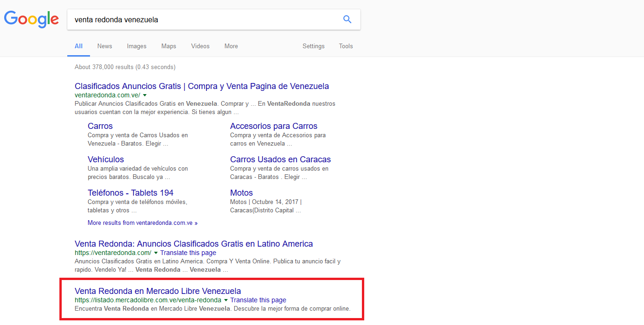Switch to the News tab

(105, 46)
